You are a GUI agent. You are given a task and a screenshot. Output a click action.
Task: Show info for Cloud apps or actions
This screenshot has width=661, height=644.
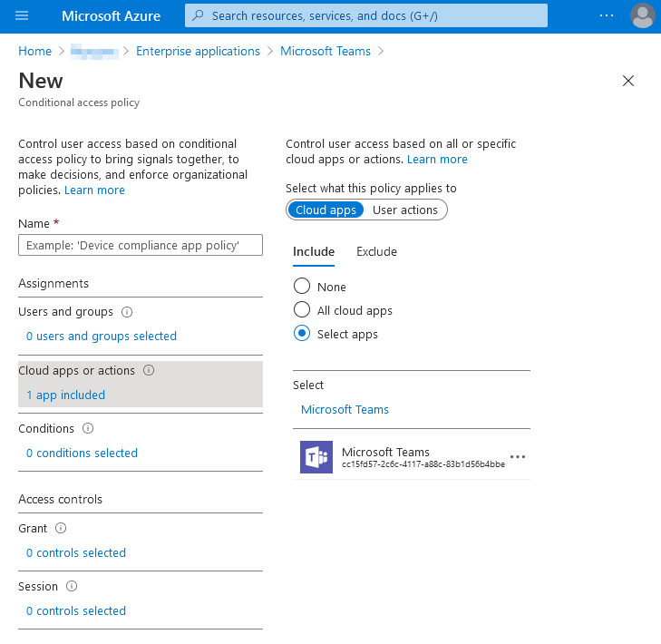tap(149, 371)
